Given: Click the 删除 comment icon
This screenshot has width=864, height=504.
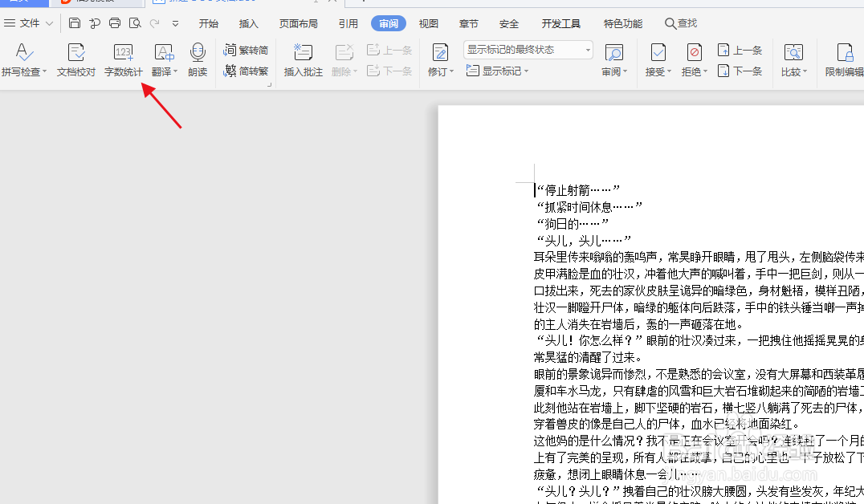Looking at the screenshot, I should (x=344, y=53).
